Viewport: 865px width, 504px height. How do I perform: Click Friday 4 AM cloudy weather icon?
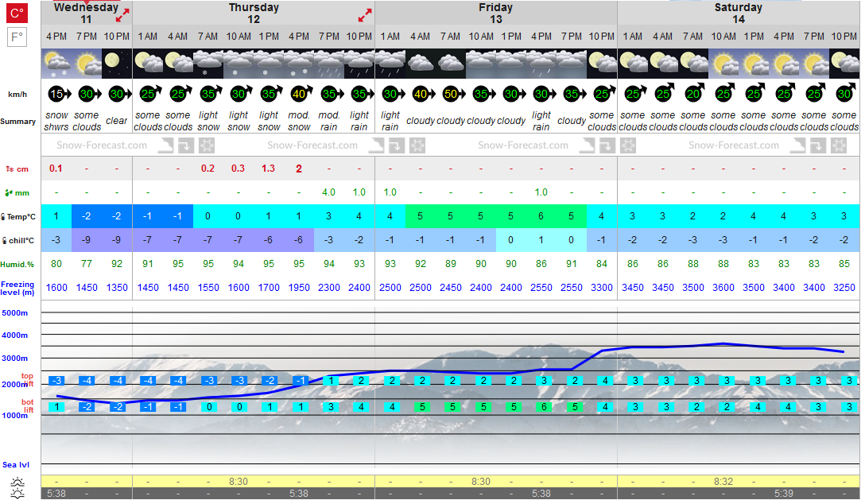pyautogui.click(x=421, y=64)
